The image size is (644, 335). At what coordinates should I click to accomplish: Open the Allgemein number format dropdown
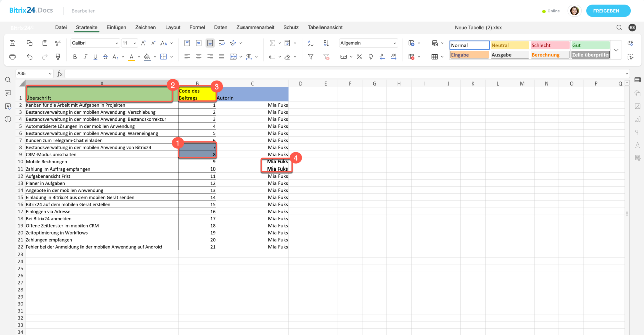(368, 43)
